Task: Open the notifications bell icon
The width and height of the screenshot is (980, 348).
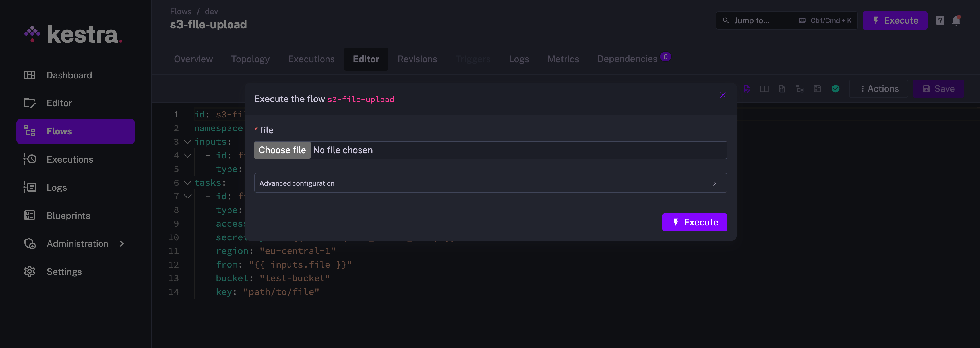Action: click(956, 20)
